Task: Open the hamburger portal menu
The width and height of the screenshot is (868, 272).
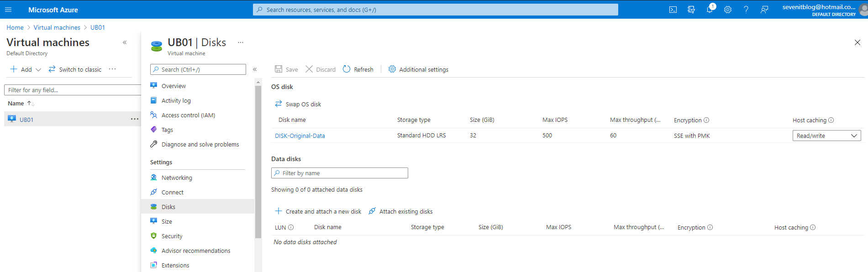Action: coord(8,10)
